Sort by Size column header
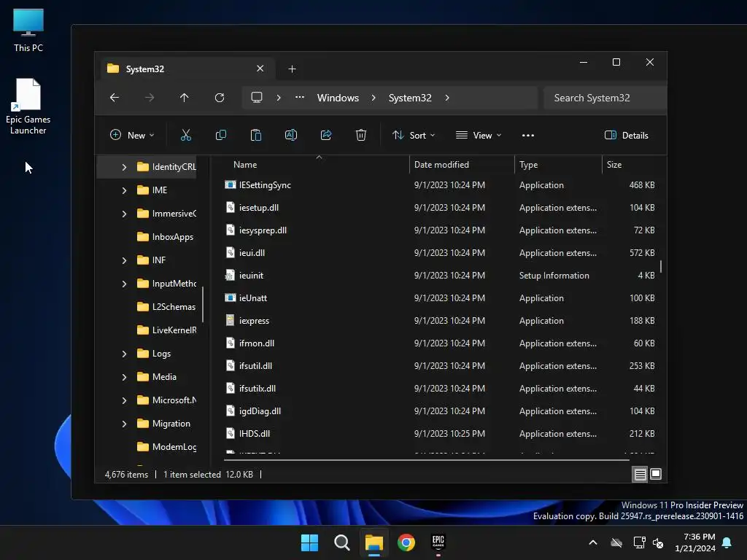Viewport: 747px width, 560px height. pos(631,165)
